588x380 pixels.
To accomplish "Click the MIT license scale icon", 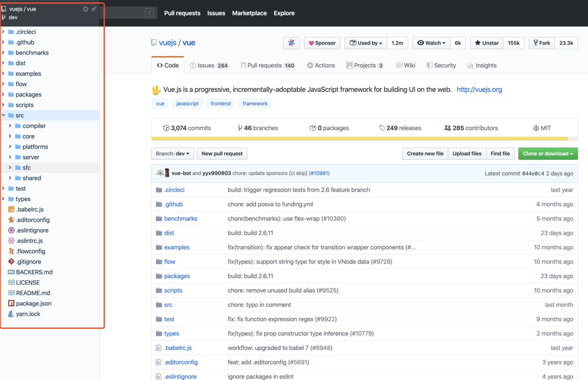I will [536, 128].
